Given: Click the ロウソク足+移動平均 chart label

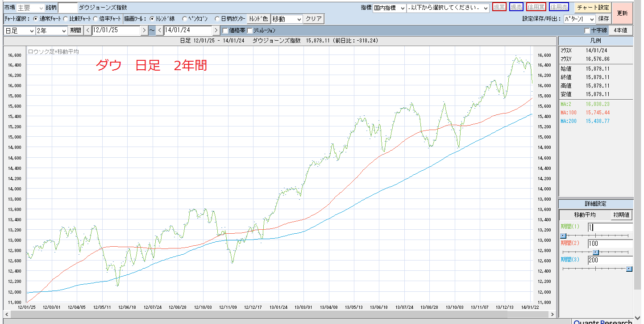Looking at the screenshot, I should pos(54,52).
